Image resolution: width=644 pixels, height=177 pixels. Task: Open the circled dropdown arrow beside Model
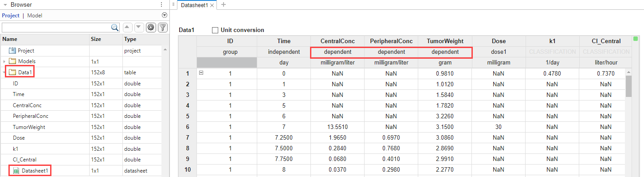tap(164, 15)
